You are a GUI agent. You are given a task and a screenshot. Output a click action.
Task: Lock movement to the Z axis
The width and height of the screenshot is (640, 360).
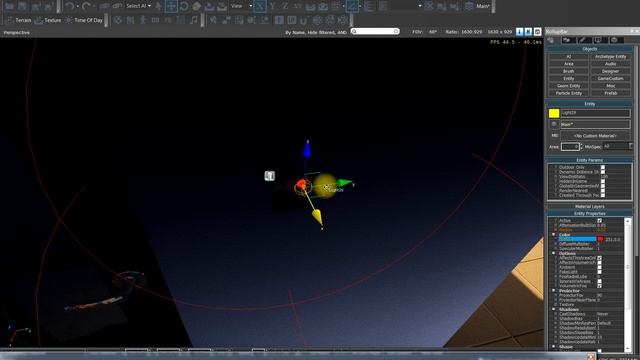[285, 6]
